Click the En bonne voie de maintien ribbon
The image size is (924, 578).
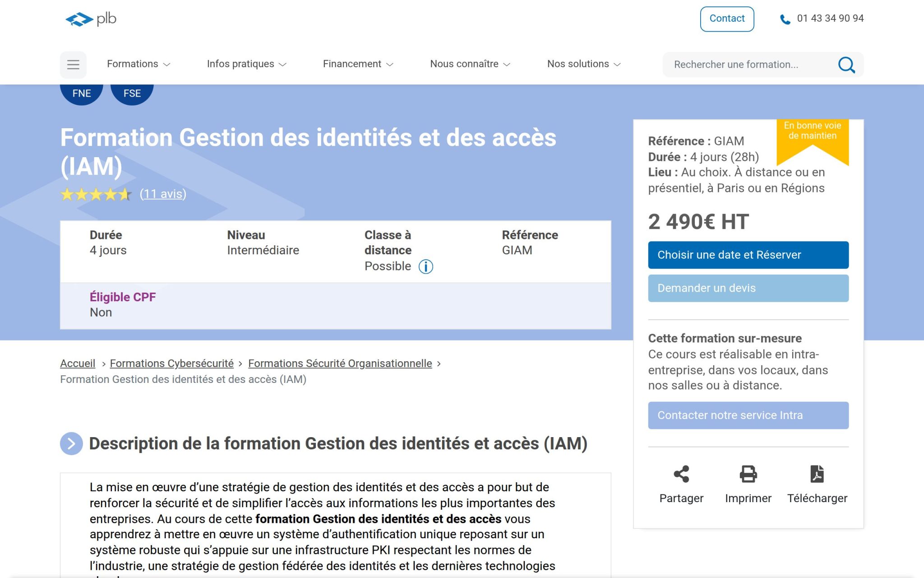813,140
